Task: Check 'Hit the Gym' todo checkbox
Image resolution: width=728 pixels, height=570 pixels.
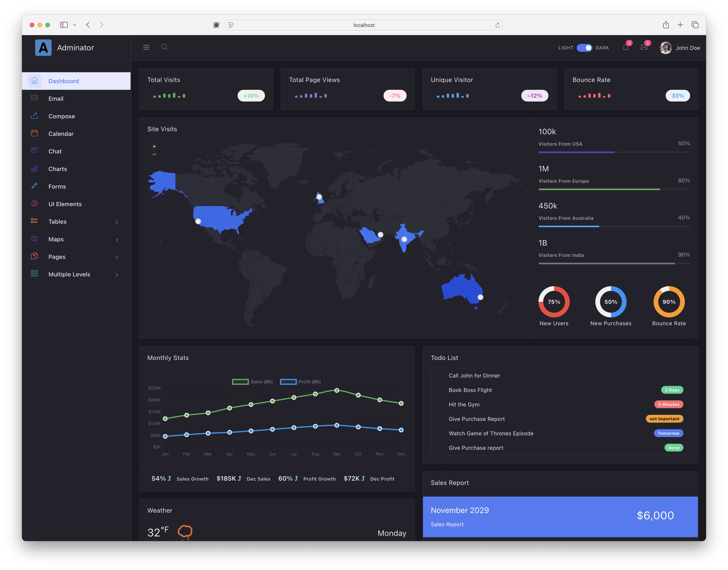Action: (441, 404)
